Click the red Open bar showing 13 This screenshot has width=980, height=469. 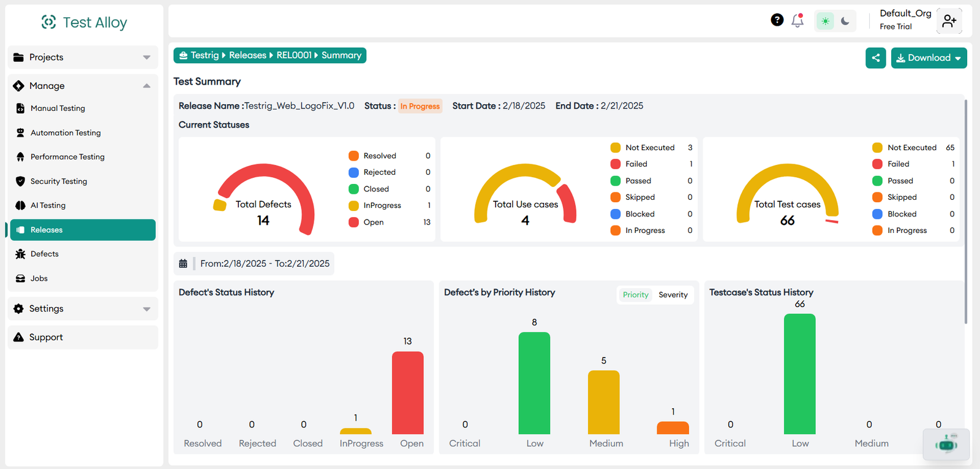coord(408,392)
